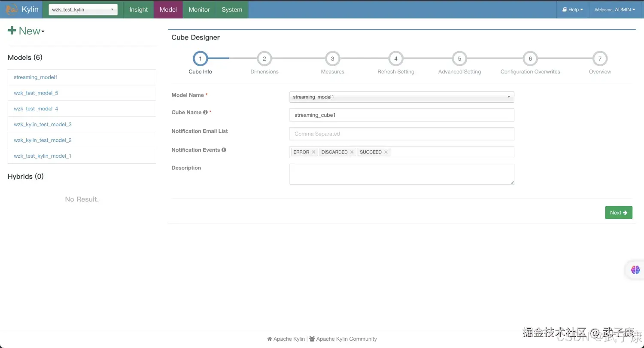Open the Apache Kylin Community link
Screen dimensions: 644x348
tap(343, 339)
